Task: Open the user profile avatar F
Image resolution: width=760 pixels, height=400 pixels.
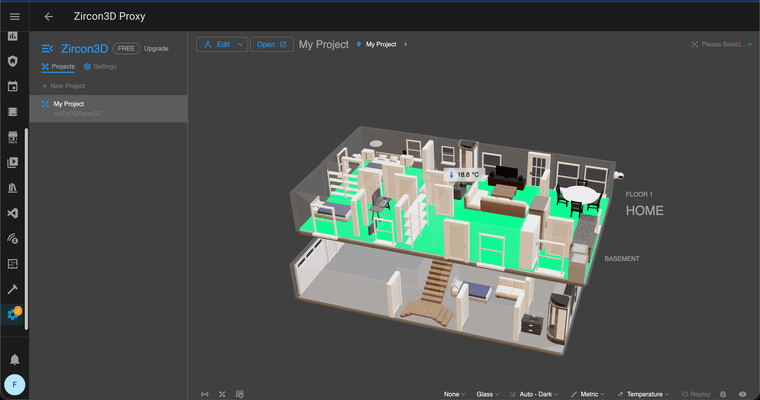Action: (14, 384)
